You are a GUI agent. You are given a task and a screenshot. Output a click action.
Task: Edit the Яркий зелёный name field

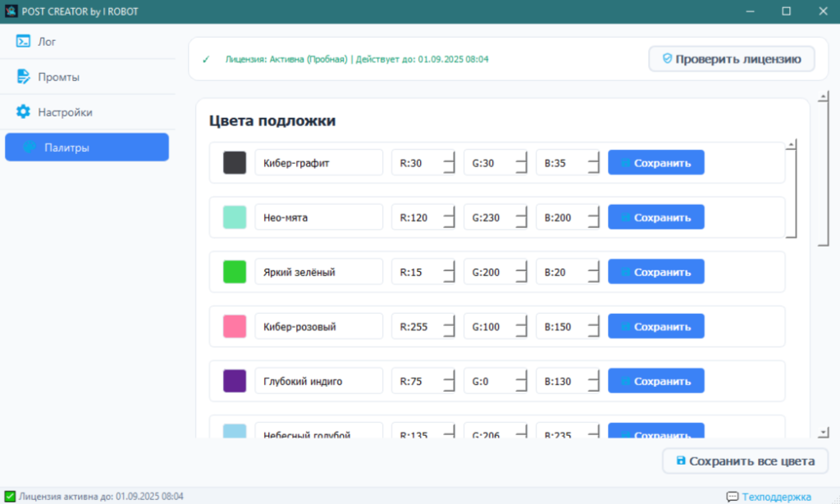[x=318, y=272]
